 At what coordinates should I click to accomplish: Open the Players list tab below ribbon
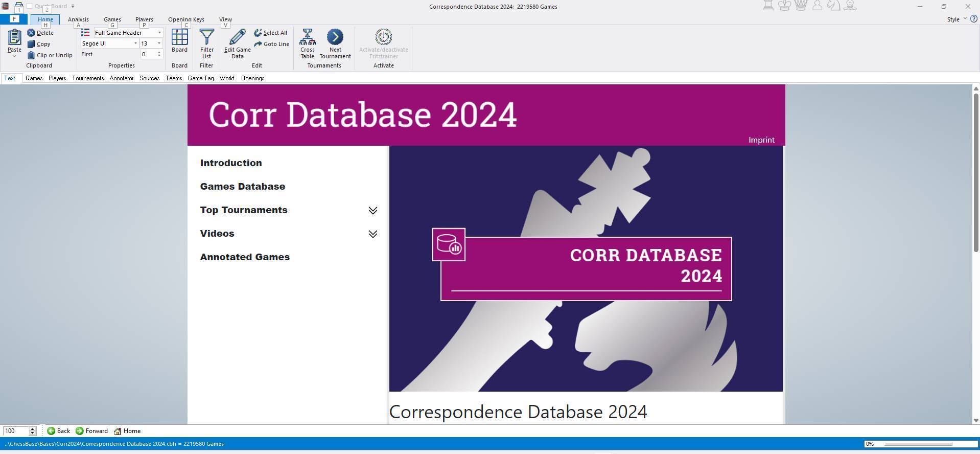tap(57, 78)
